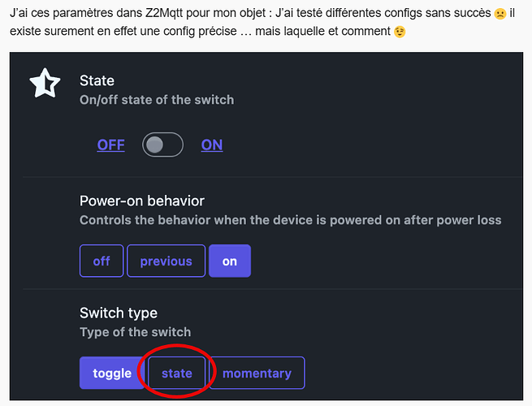The height and width of the screenshot is (406, 532).
Task: Click the post's first line of text
Action: click(244, 15)
